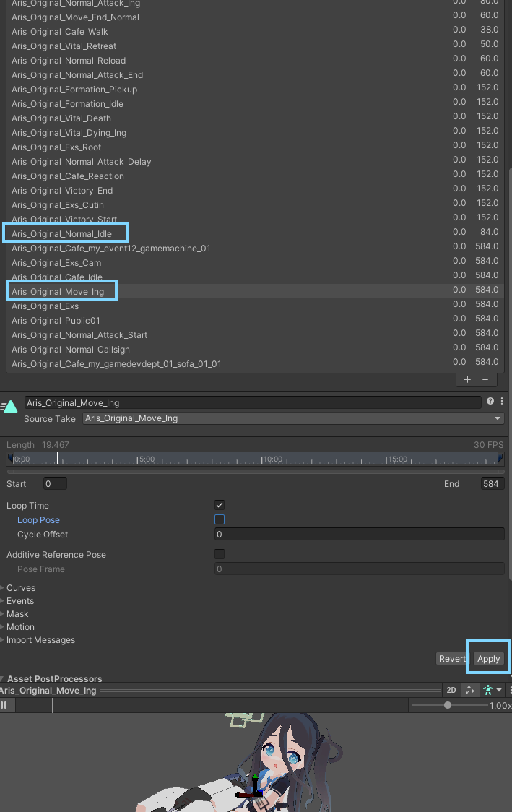Expand the Curves section
This screenshot has height=812, width=512.
click(x=20, y=588)
